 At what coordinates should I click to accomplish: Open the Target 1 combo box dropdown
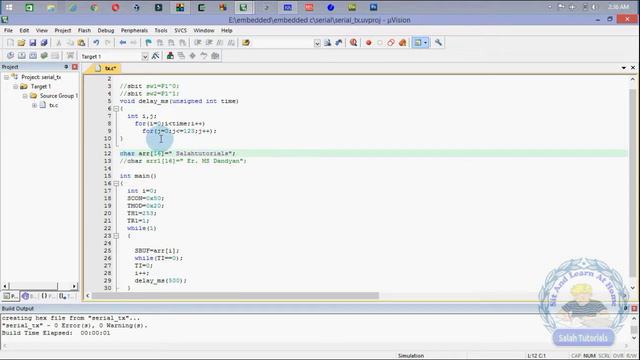[x=145, y=57]
